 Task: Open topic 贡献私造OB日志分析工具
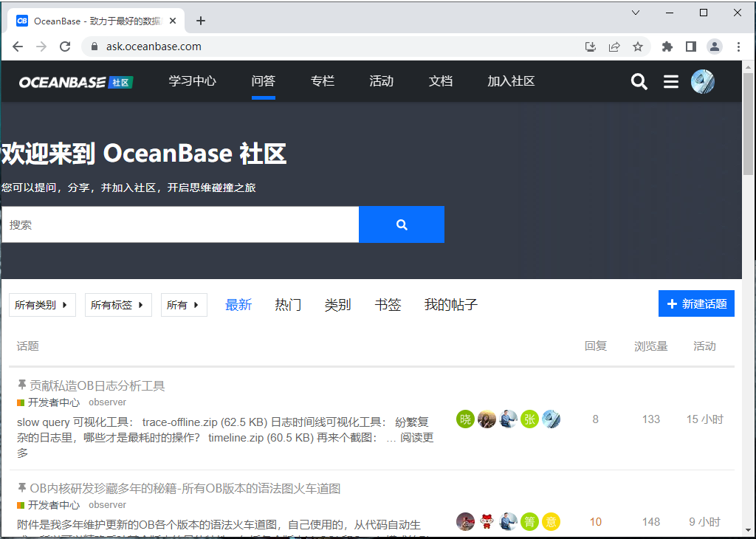pos(97,385)
